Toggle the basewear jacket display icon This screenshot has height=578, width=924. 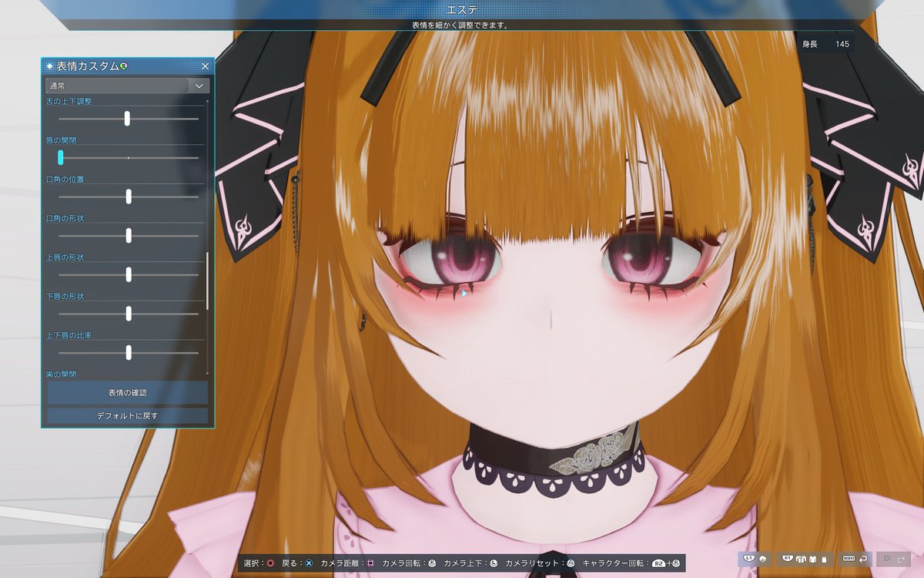pos(813,559)
